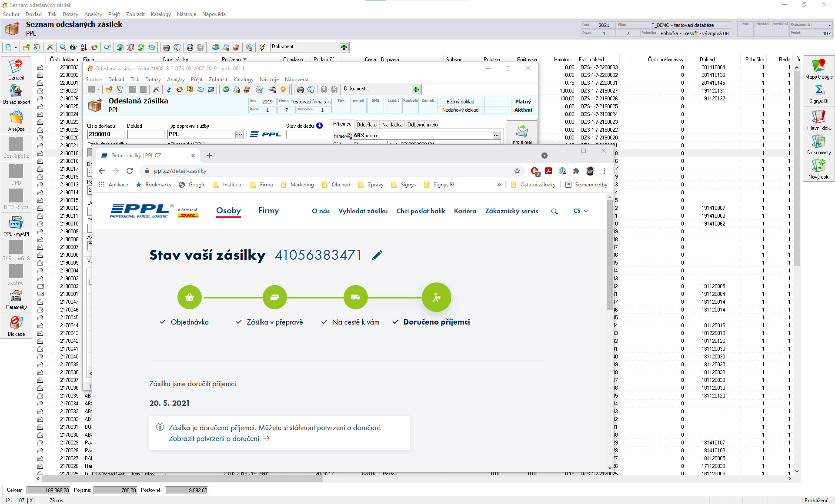The height and width of the screenshot is (504, 835).
Task: Open the new document dropdown arrow in main toolbar
Action: [x=16, y=47]
